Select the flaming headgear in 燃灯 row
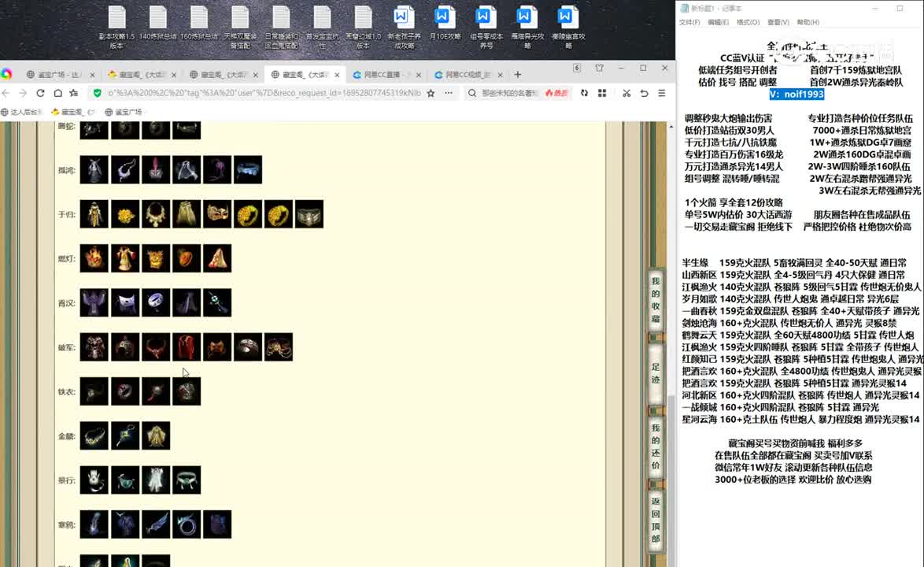Image resolution: width=924 pixels, height=567 pixels. point(94,258)
